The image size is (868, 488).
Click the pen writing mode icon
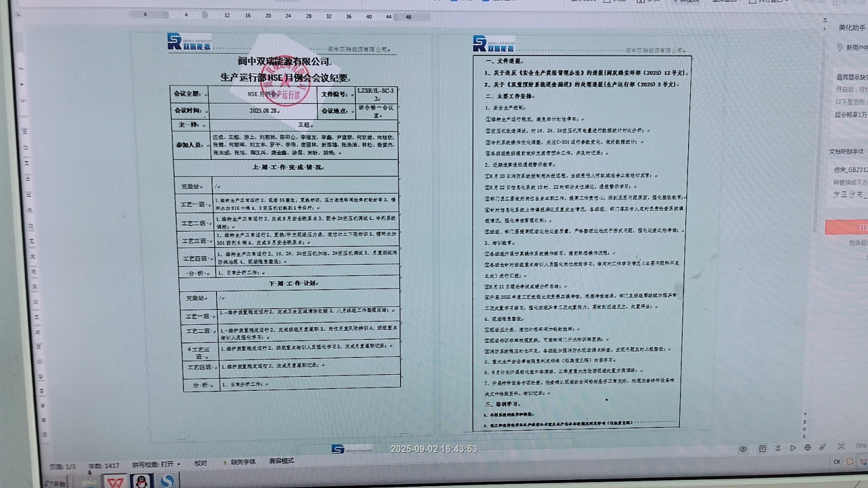[822, 447]
